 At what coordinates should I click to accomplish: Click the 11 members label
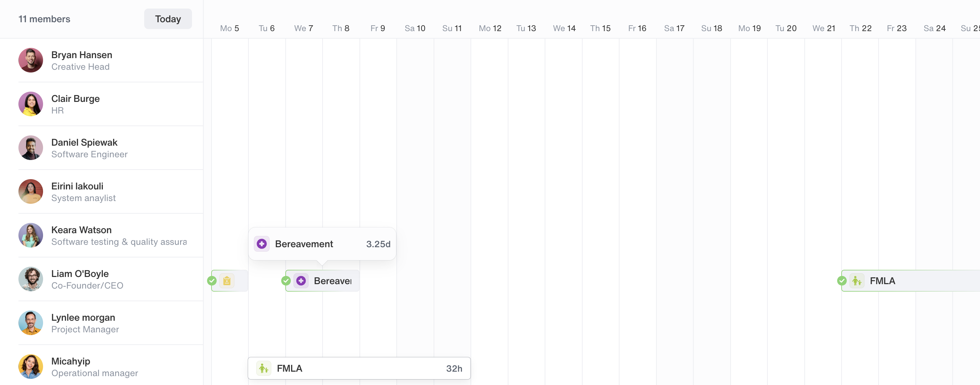(x=44, y=19)
